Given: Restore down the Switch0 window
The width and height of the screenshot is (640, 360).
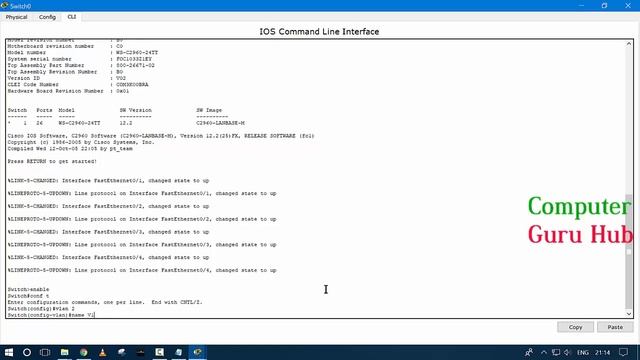Looking at the screenshot, I should [x=604, y=6].
